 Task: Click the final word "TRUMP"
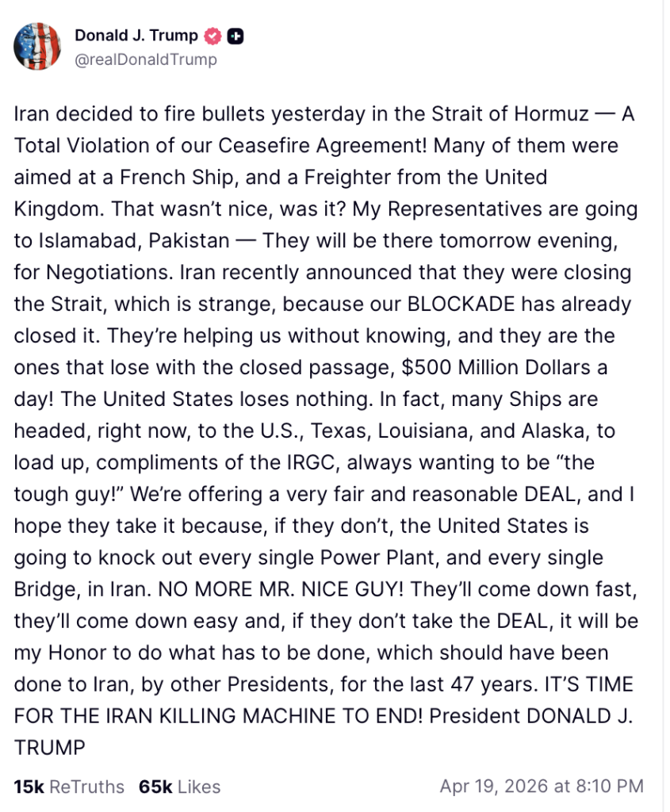tap(49, 748)
